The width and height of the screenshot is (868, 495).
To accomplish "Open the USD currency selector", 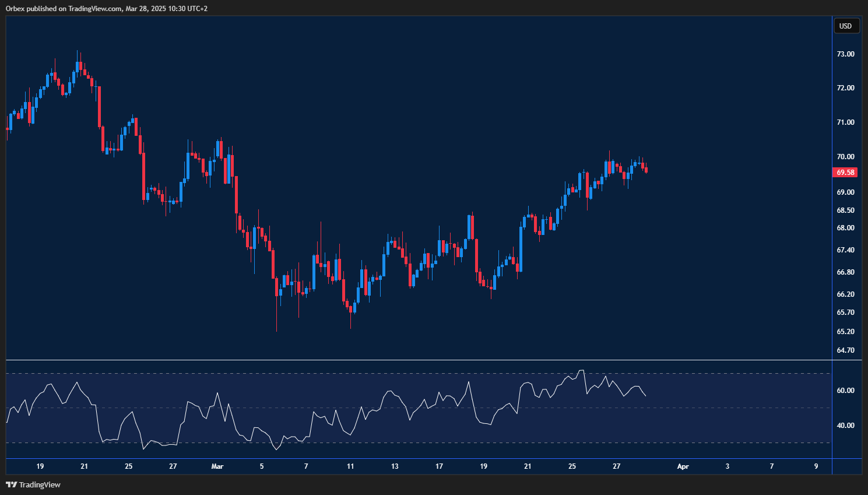I will click(x=845, y=26).
